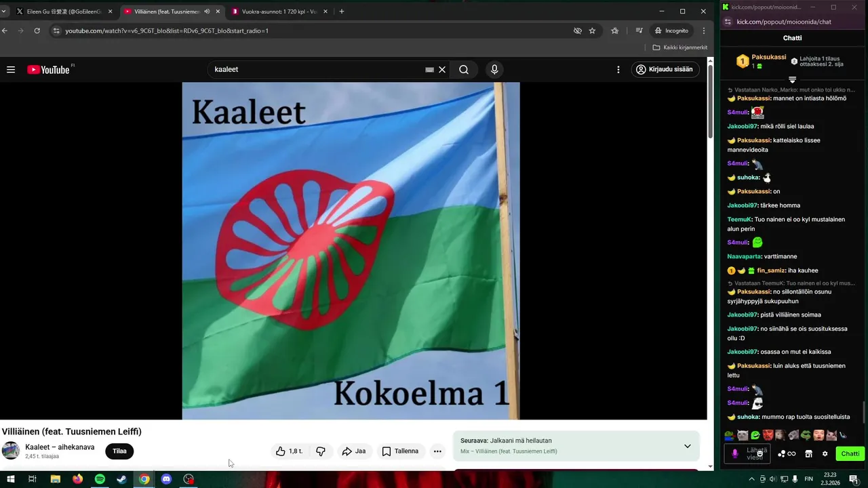The width and height of the screenshot is (868, 488).
Task: Click Naavaparta username in chat
Action: (743, 257)
